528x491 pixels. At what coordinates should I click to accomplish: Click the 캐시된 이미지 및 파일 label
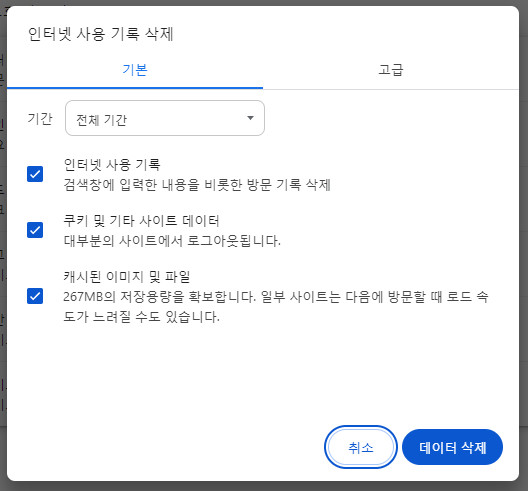127,276
